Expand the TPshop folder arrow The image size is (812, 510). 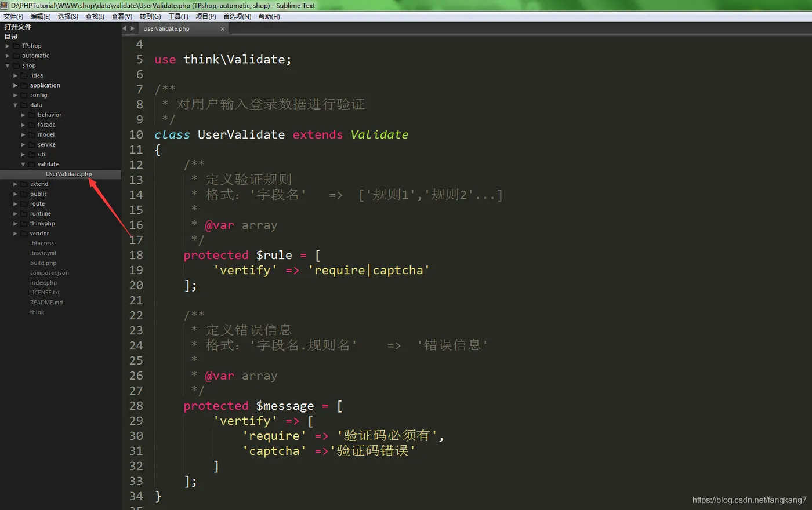coord(8,46)
